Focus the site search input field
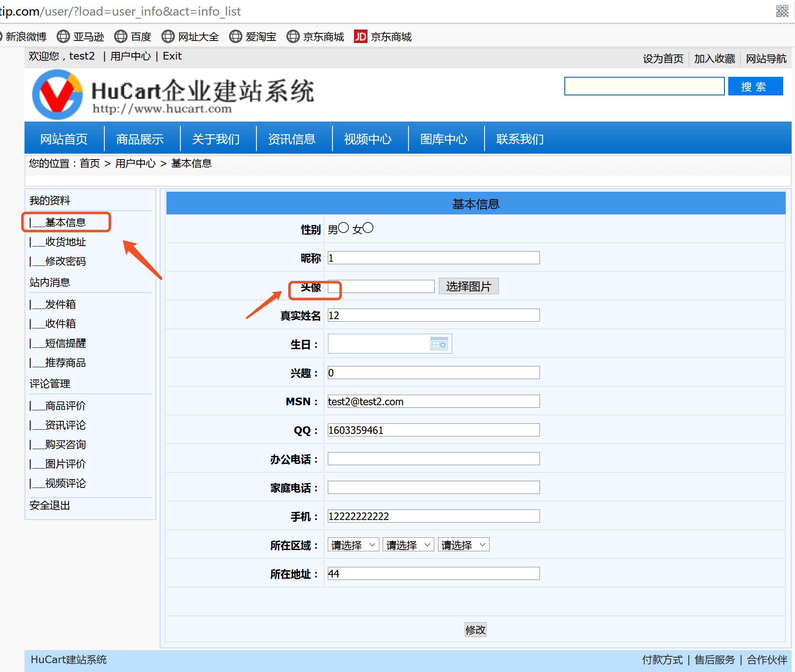Screen dimensions: 795x672 (644, 86)
